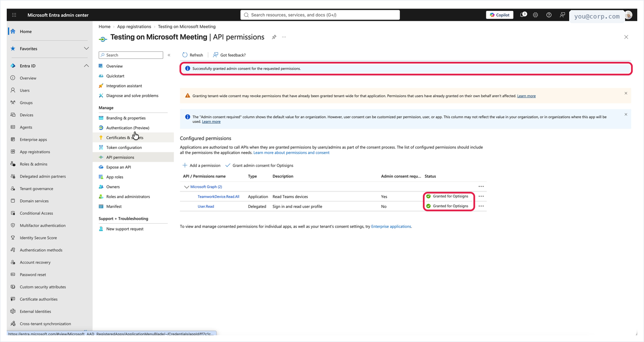Image resolution: width=644 pixels, height=342 pixels.
Task: Open Roles and administrators
Action: [128, 196]
